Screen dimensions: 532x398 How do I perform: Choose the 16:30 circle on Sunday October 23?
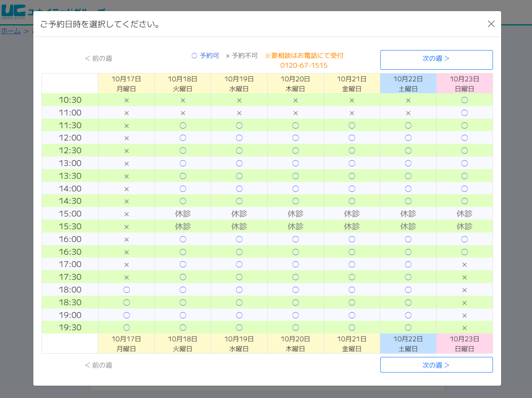pyautogui.click(x=465, y=252)
